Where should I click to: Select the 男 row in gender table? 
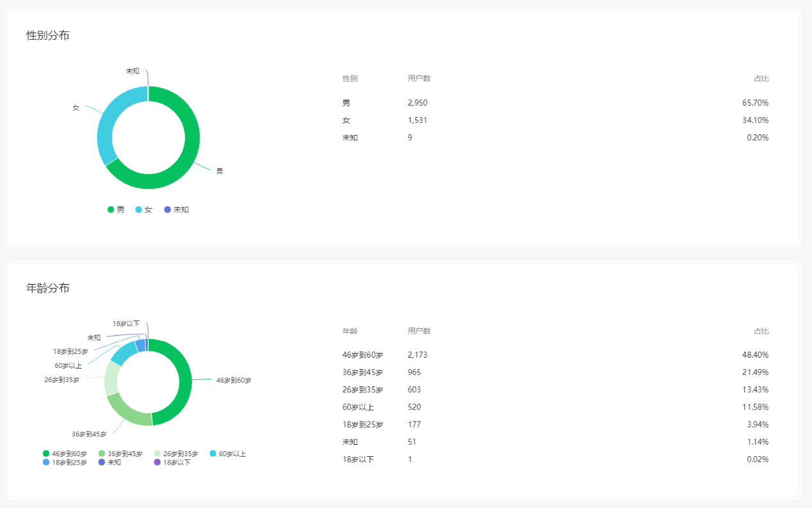(555, 103)
